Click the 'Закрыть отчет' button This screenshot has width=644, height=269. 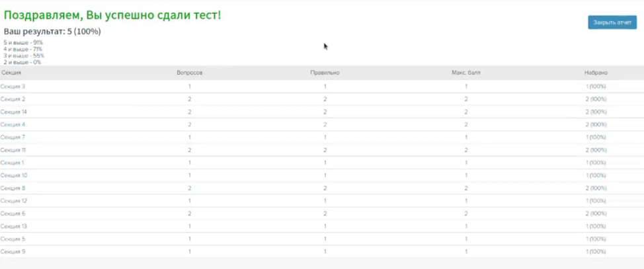(x=612, y=22)
